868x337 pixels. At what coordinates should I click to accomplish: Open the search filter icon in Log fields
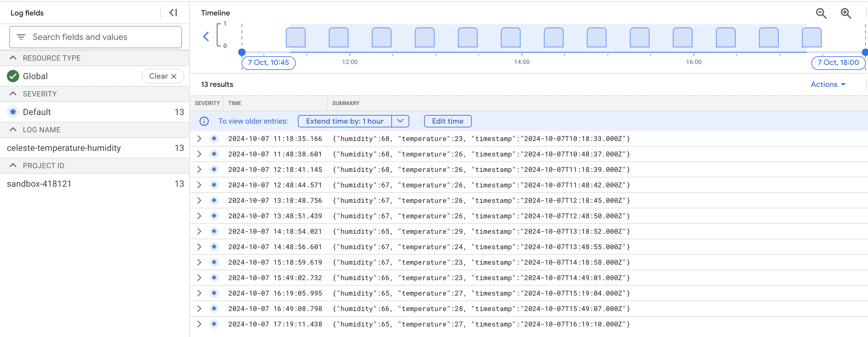point(21,37)
